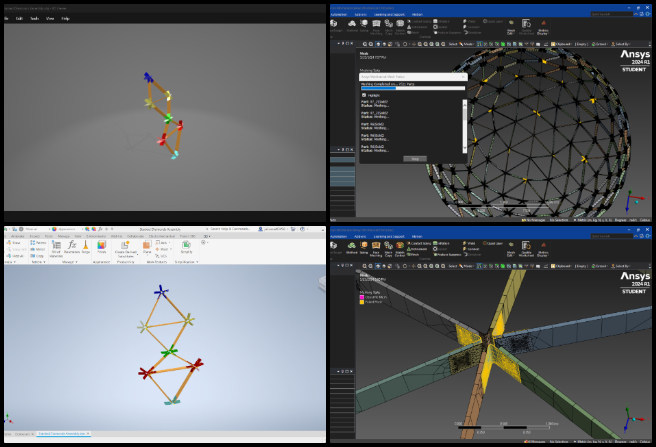This screenshot has height=447, width=656.
Task: Stop meshing with the dialog button
Action: click(x=415, y=159)
